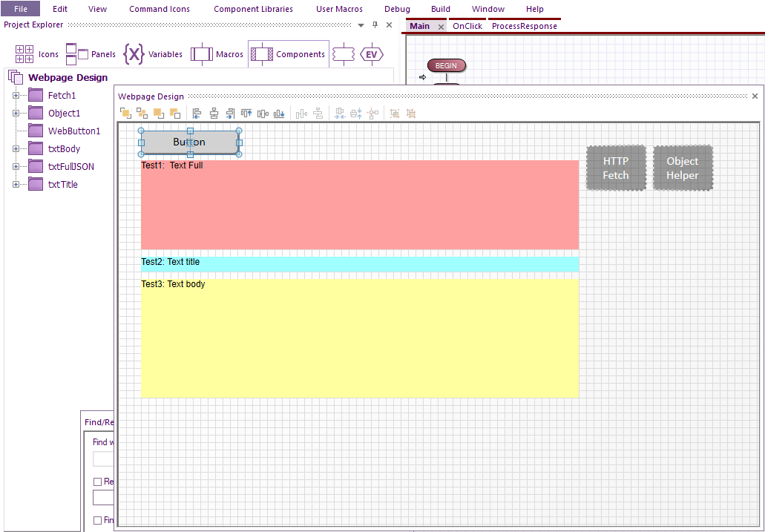Select the red Test1 Text Full field
The width and height of the screenshot is (765, 532).
[x=360, y=205]
